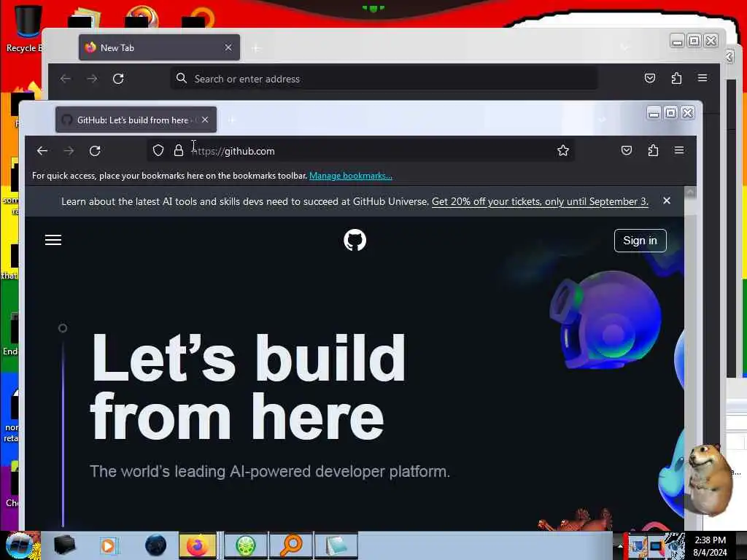
Task: List all tabs in the back Firefox window
Action: [x=624, y=47]
